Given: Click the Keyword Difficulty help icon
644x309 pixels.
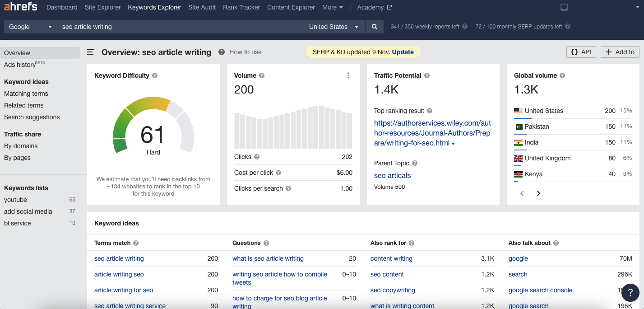Looking at the screenshot, I should tap(155, 75).
